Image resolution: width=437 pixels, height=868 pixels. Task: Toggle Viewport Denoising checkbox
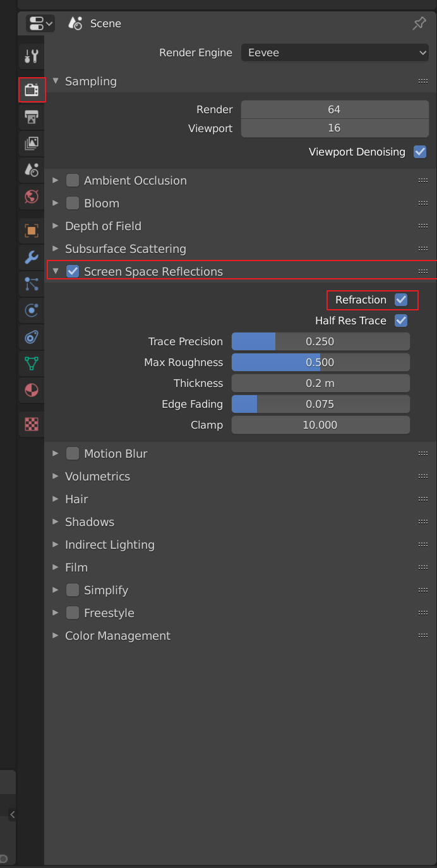click(x=420, y=152)
